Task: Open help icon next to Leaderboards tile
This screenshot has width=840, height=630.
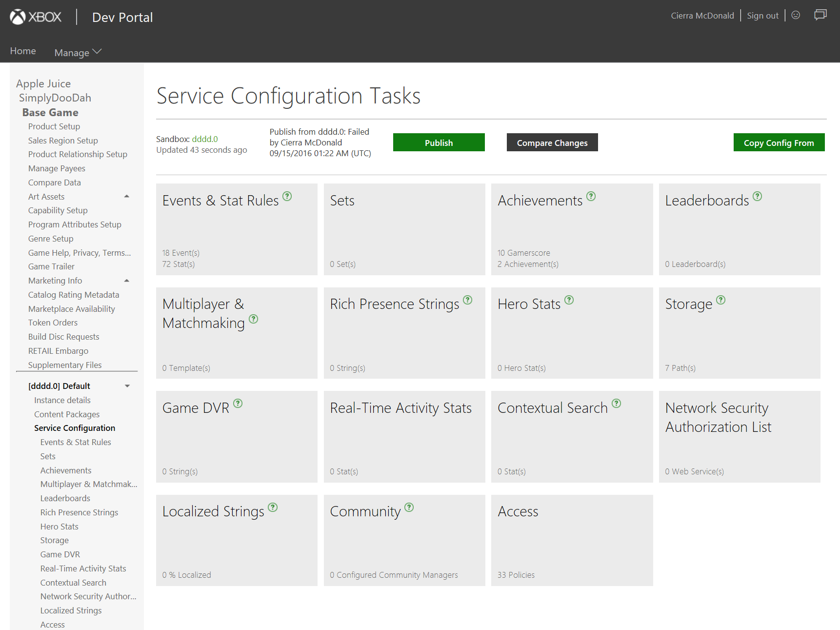Action: pos(758,196)
